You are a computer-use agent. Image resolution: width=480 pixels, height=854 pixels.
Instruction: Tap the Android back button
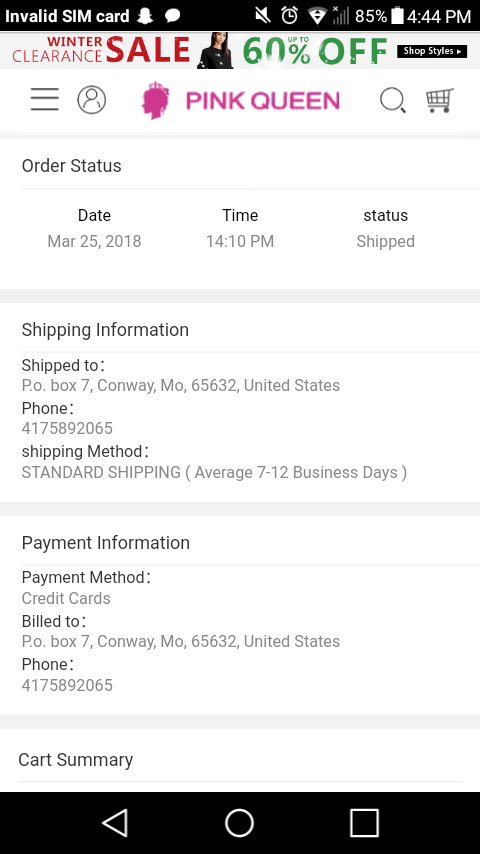[116, 822]
